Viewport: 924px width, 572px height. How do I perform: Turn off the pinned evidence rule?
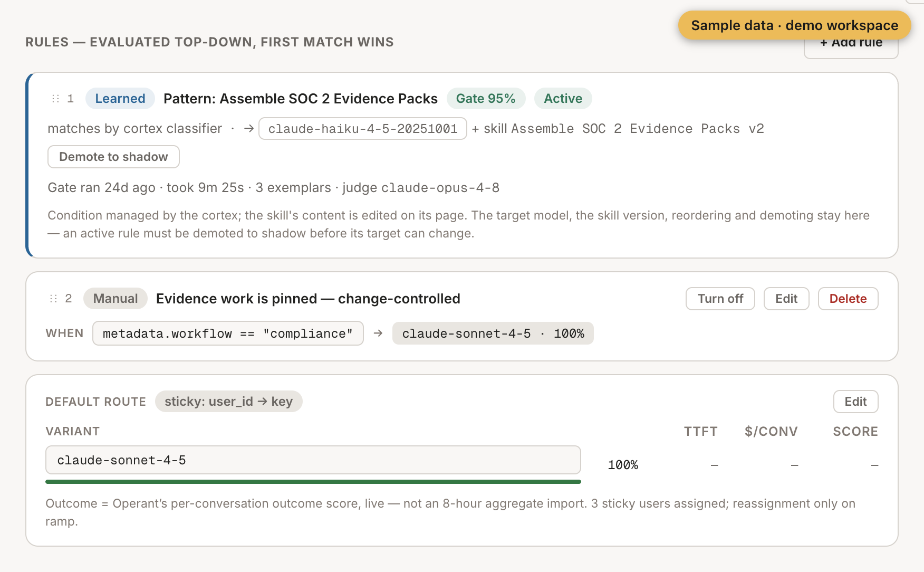tap(720, 299)
